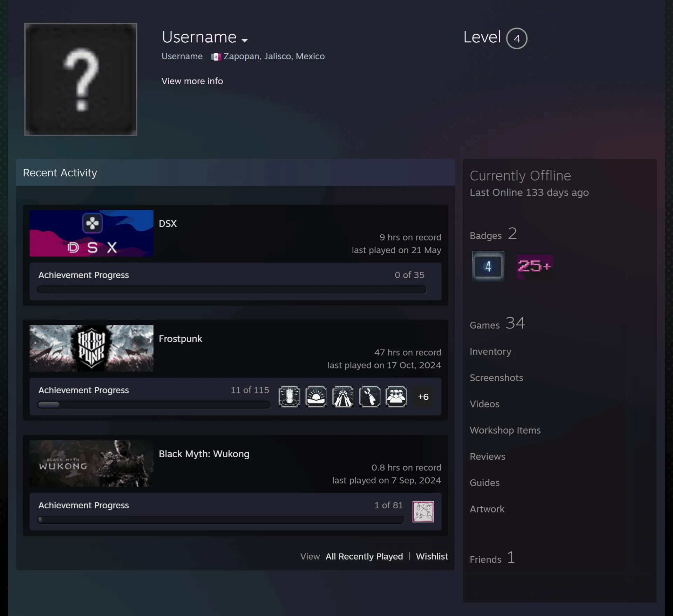Viewport: 673px width, 616px height.
Task: Click the fourth Frostpunk achievement icon
Action: point(370,397)
